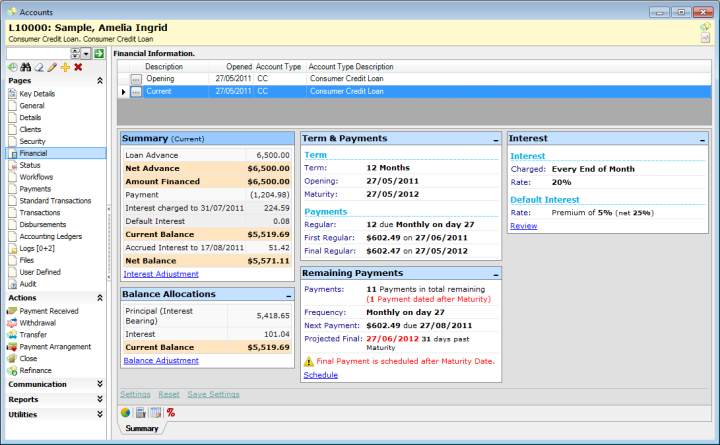
Task: Open the account search dropdown arrow
Action: click(x=86, y=53)
